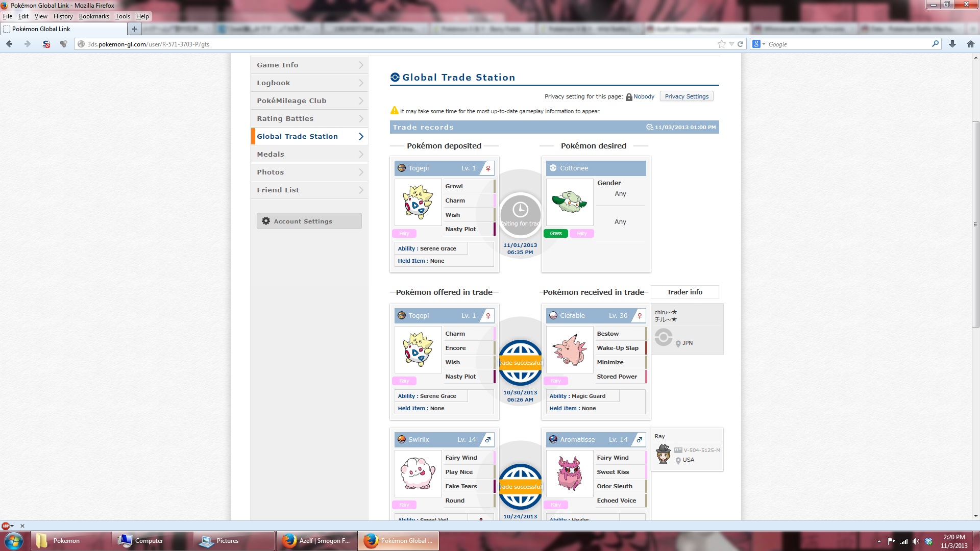Image resolution: width=980 pixels, height=551 pixels.
Task: Expand the Logbook sidebar item
Action: 309,83
